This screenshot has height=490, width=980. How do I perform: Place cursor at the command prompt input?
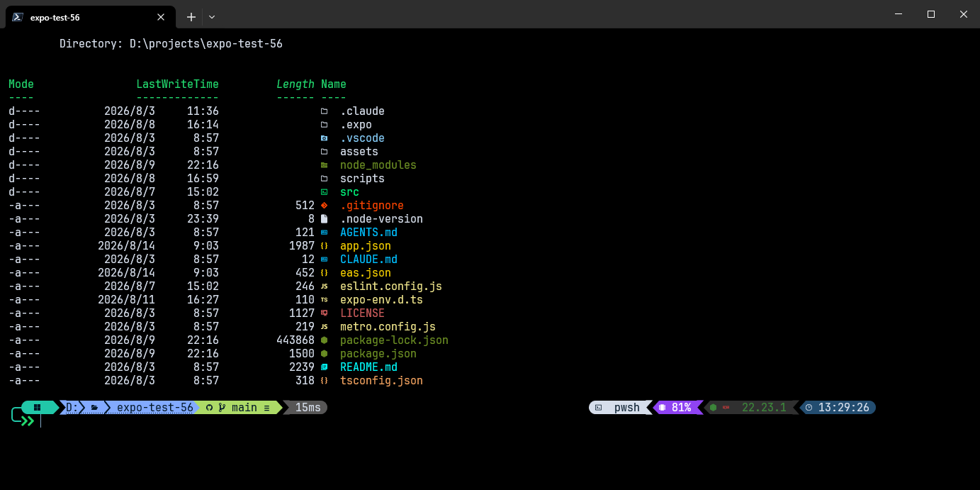point(43,421)
